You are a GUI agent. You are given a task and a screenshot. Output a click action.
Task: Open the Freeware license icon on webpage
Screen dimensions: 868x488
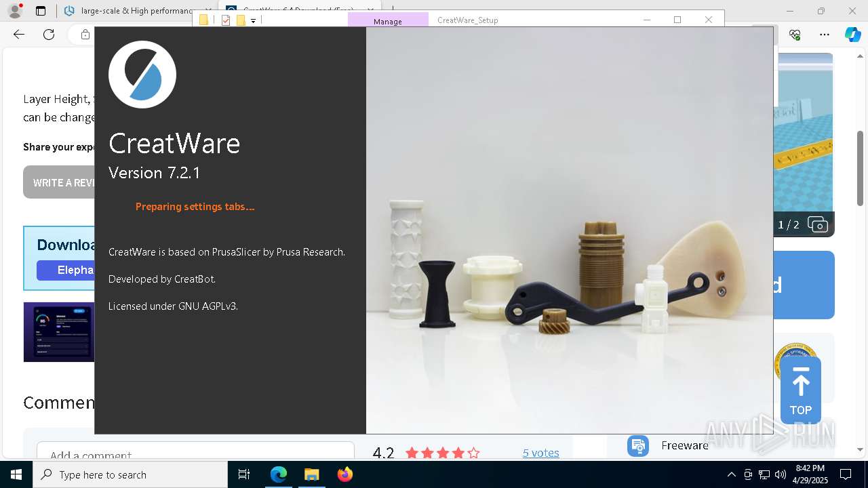(638, 445)
